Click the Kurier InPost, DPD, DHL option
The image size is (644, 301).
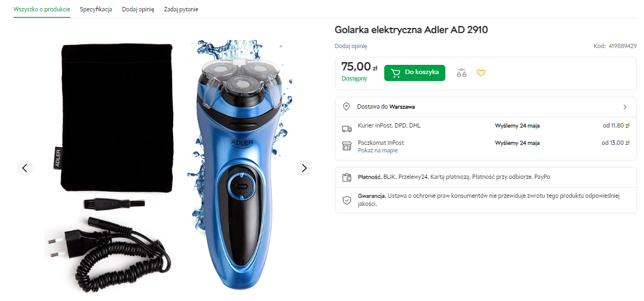click(389, 125)
